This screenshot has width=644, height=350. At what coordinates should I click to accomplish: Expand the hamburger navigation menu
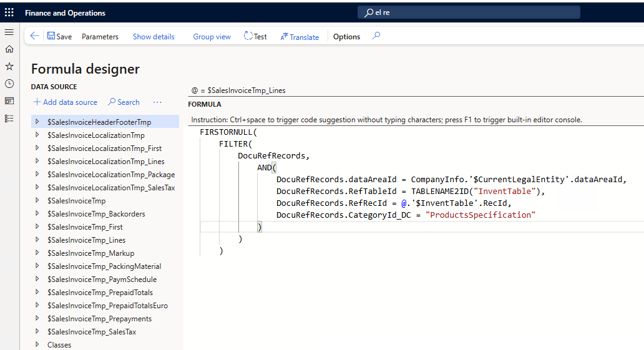[9, 32]
